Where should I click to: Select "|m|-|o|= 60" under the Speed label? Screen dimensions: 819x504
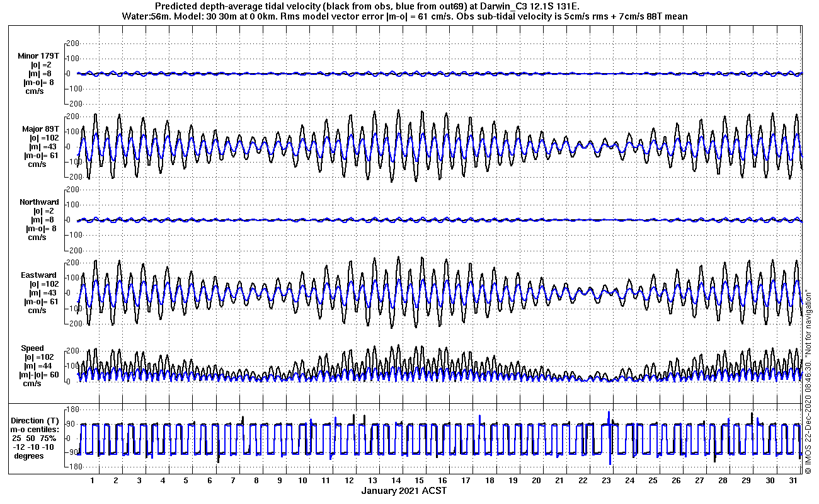tap(40, 375)
